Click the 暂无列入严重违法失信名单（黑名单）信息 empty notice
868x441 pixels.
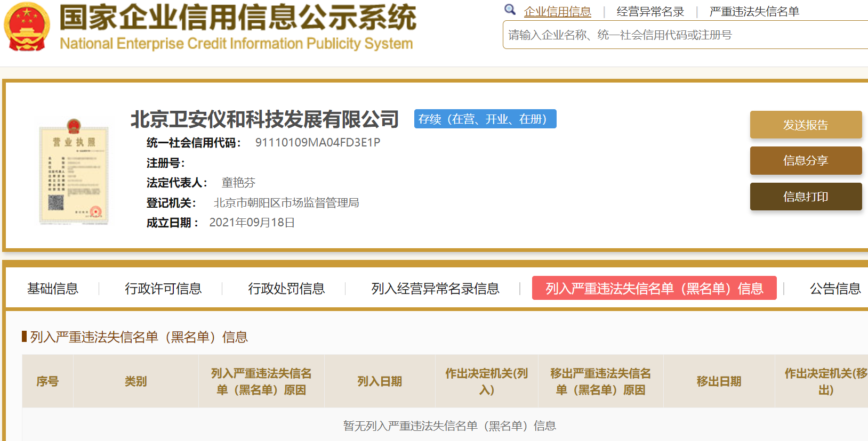449,426
